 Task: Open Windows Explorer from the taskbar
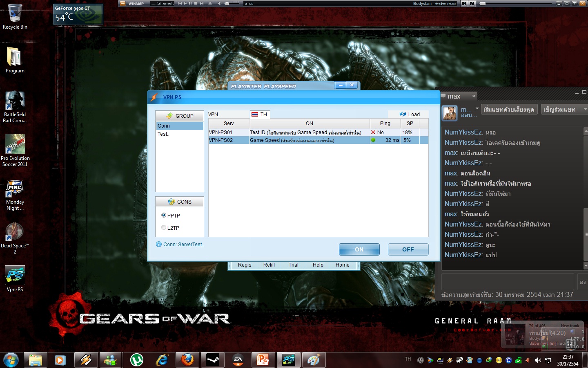pos(36,360)
